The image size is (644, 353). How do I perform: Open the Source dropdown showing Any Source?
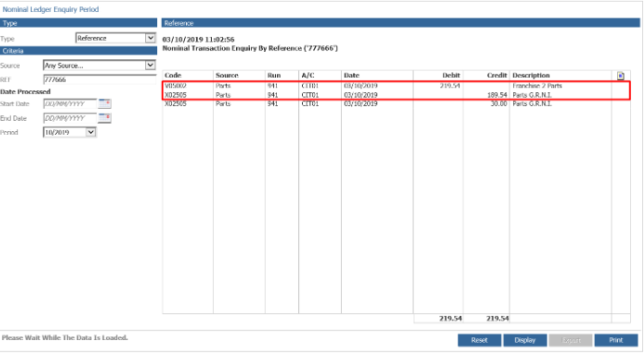(151, 65)
